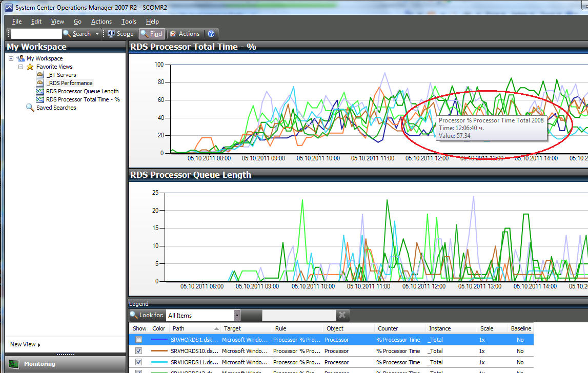Click the Show column header

[139, 328]
